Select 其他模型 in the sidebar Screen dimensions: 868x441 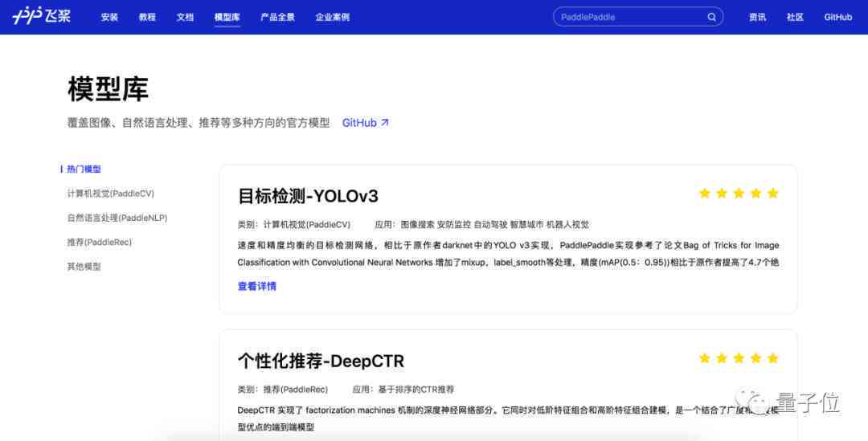pos(84,267)
